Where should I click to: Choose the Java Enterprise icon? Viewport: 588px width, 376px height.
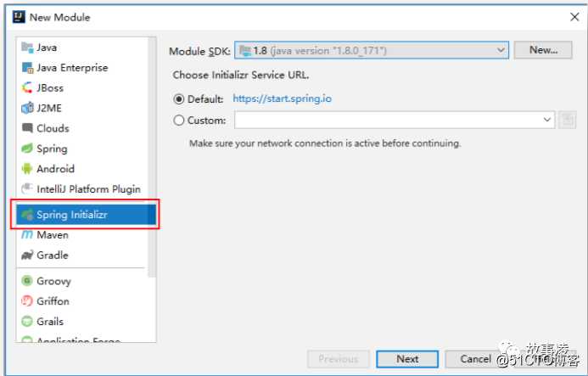(x=27, y=68)
